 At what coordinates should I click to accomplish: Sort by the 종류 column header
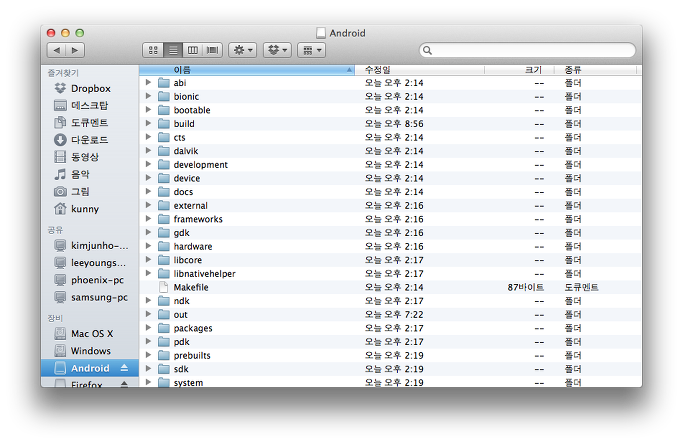pos(595,70)
